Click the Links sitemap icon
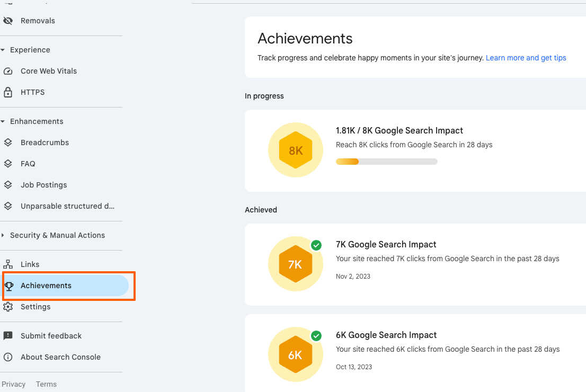The height and width of the screenshot is (392, 586). pos(8,264)
